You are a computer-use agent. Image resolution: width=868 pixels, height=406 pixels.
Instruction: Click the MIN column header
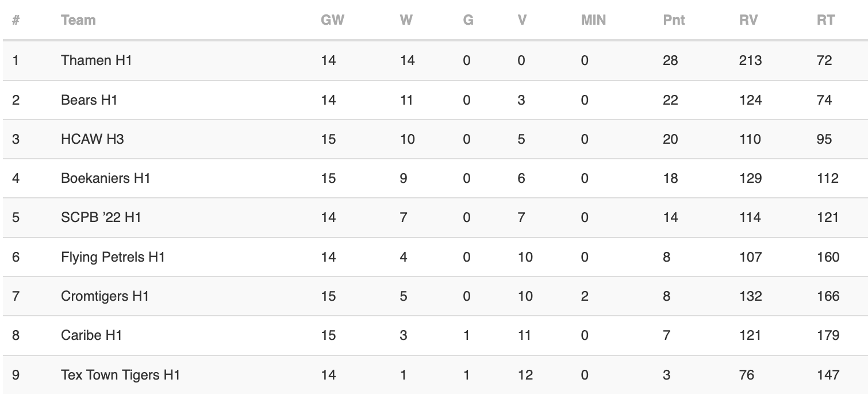click(x=593, y=20)
